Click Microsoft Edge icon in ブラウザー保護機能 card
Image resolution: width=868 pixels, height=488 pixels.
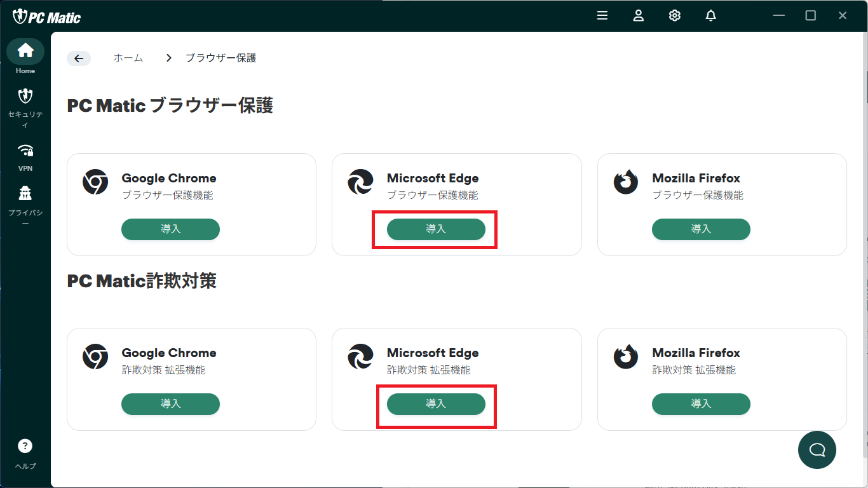point(360,182)
